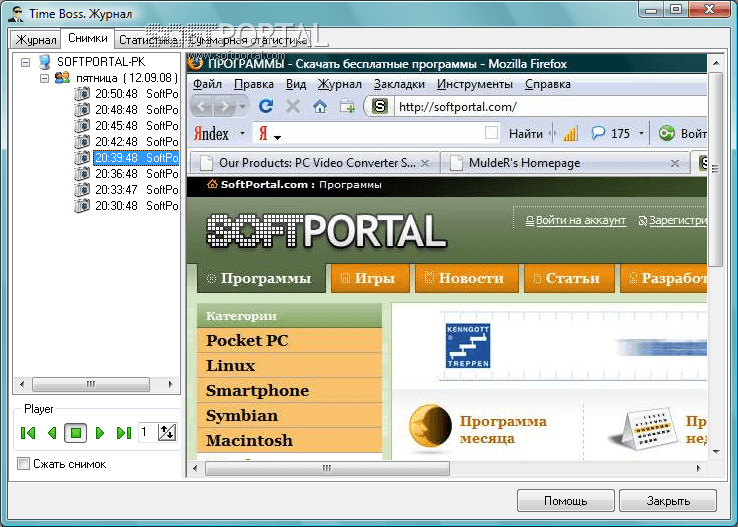Click camera icon for 20:42:48 snapshot
This screenshot has height=527, width=738.
tap(82, 142)
